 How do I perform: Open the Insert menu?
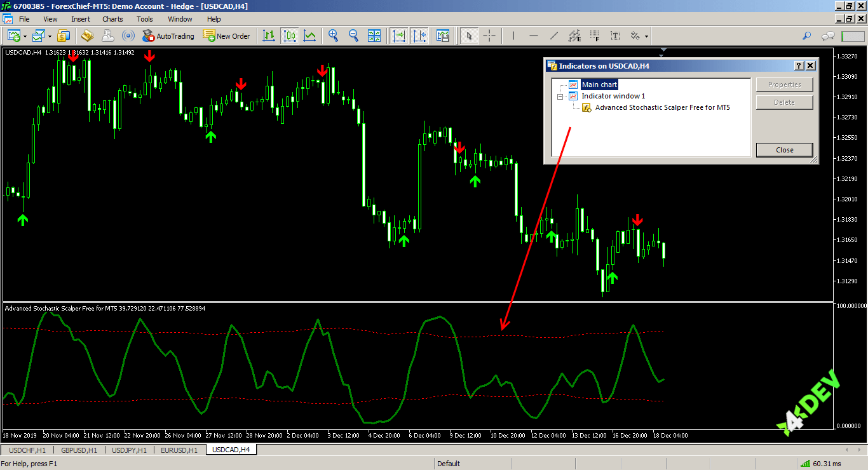[81, 19]
